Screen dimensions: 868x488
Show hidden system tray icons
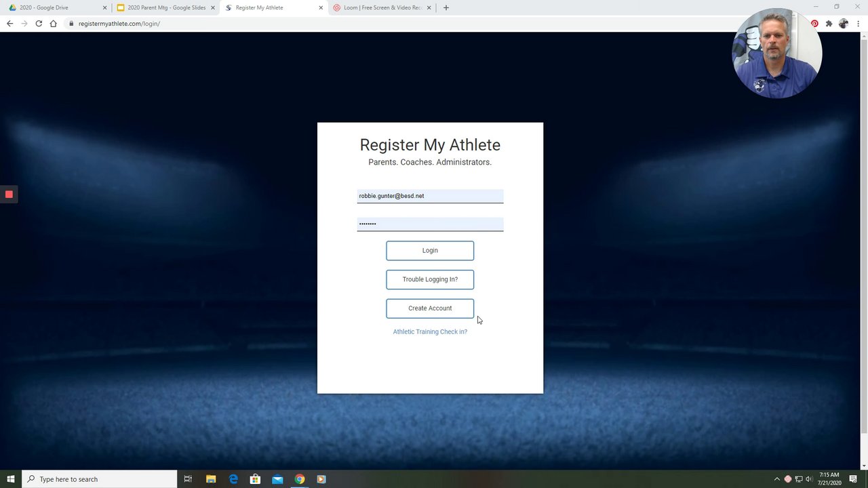[777, 479]
